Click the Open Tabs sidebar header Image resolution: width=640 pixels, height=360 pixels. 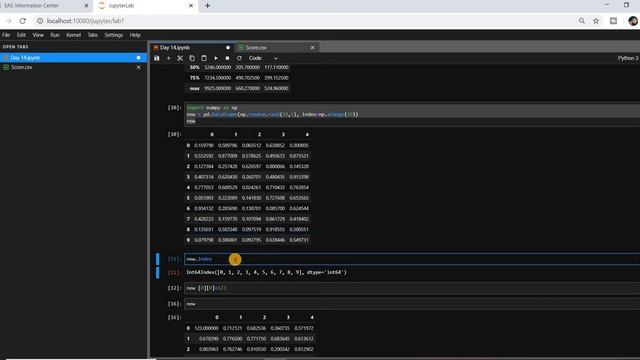coord(16,47)
